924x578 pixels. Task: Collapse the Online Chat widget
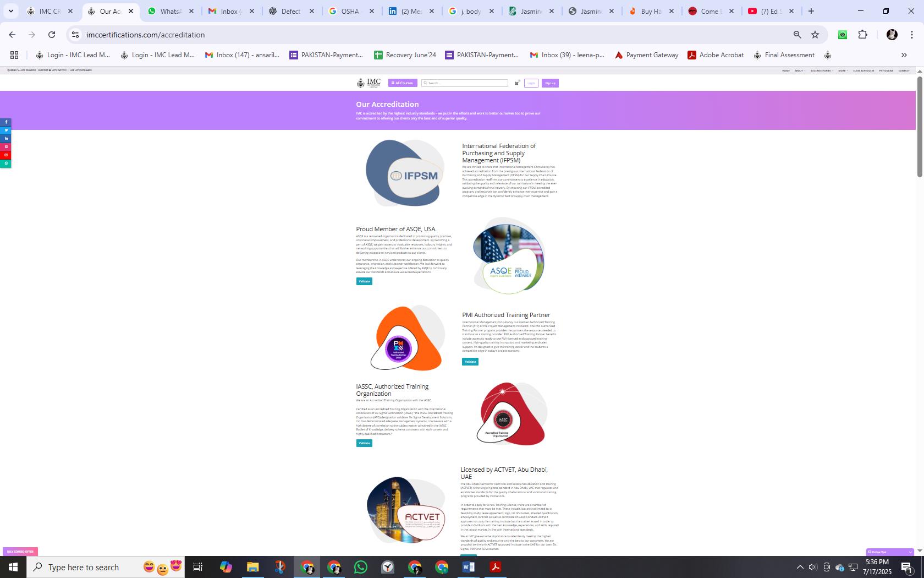[910, 552]
